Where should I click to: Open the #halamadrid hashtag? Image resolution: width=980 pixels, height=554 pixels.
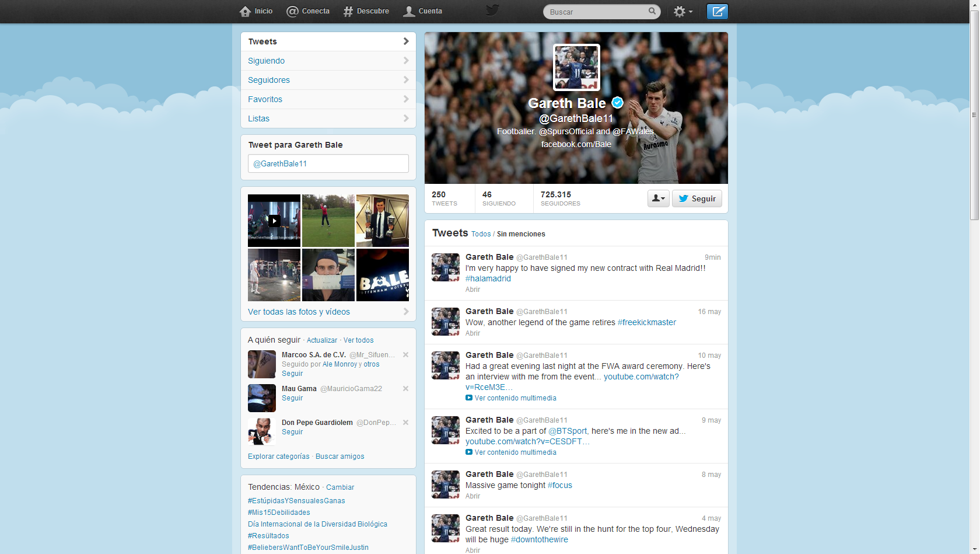[488, 278]
